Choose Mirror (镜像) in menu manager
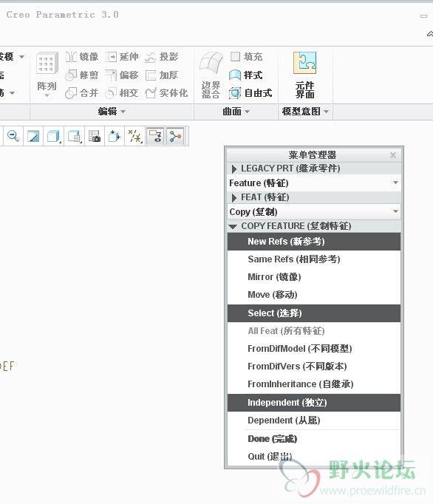The width and height of the screenshot is (433, 504). pos(314,276)
